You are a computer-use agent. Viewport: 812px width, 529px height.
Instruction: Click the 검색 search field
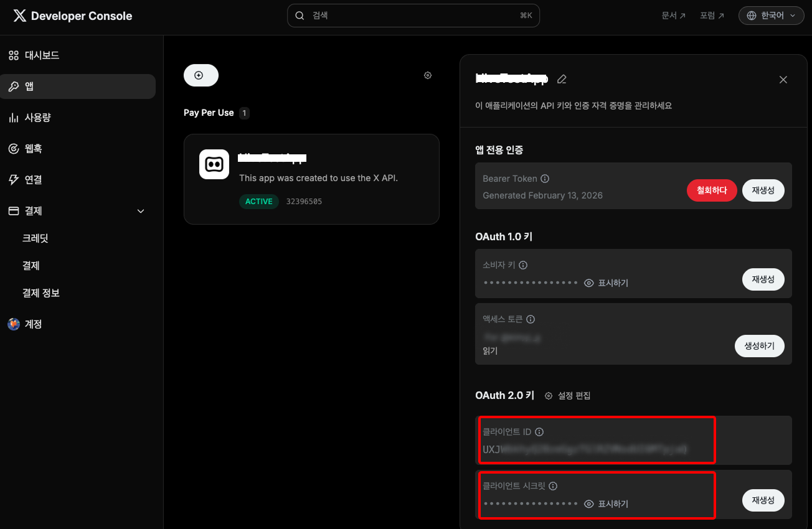413,16
